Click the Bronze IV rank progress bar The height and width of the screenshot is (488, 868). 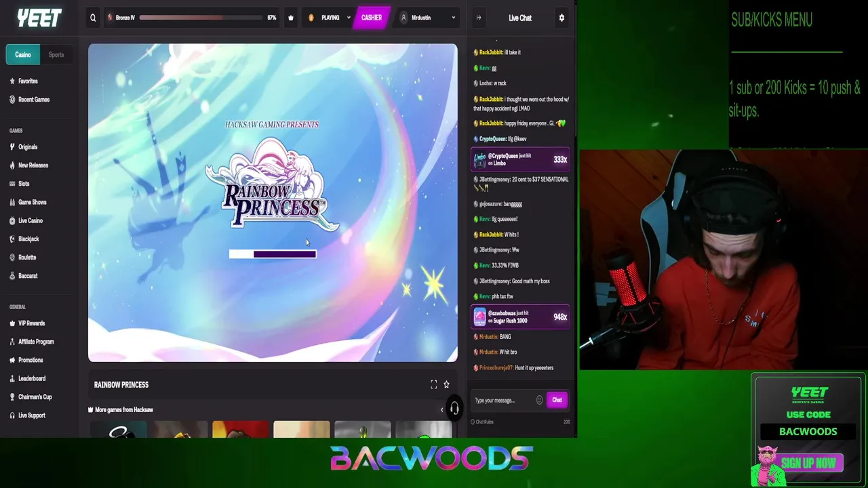click(x=201, y=18)
